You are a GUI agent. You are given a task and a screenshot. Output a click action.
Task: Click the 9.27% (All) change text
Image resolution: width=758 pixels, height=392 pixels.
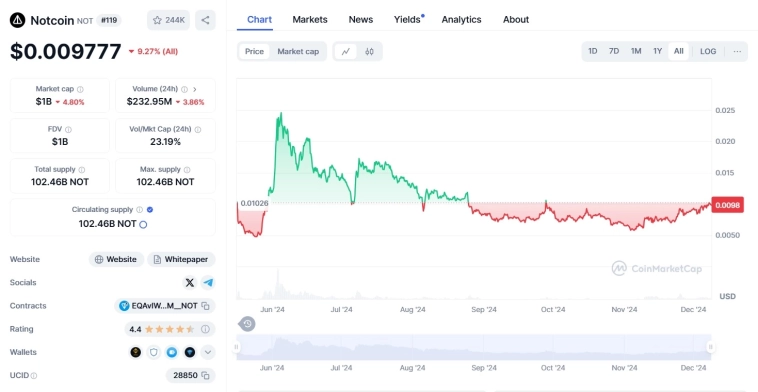[x=158, y=51]
